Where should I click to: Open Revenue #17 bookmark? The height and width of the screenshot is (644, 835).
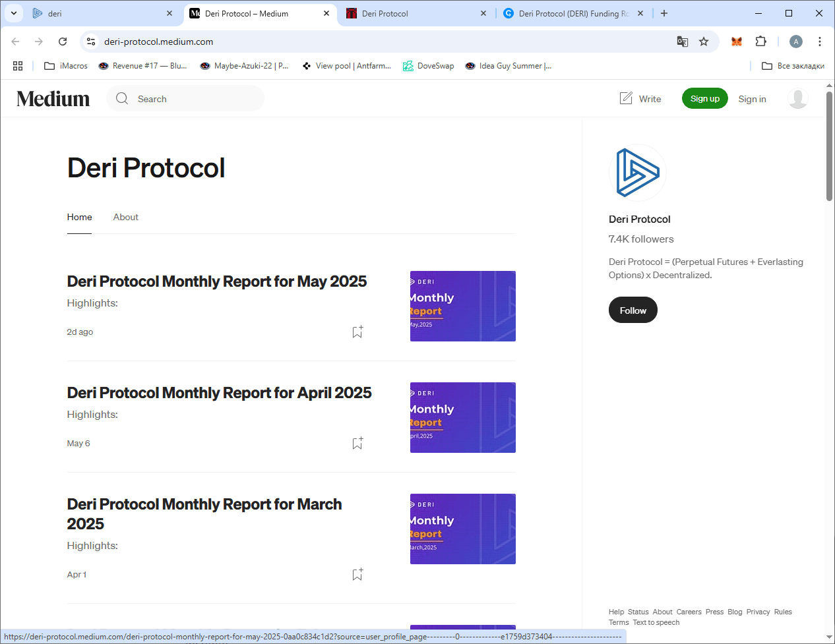point(142,66)
